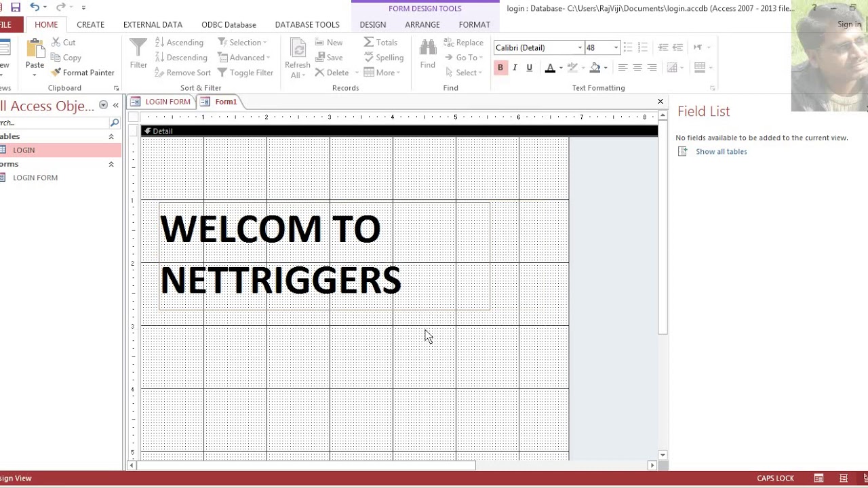Open the ODBC Database tab
This screenshot has width=868, height=488.
229,24
